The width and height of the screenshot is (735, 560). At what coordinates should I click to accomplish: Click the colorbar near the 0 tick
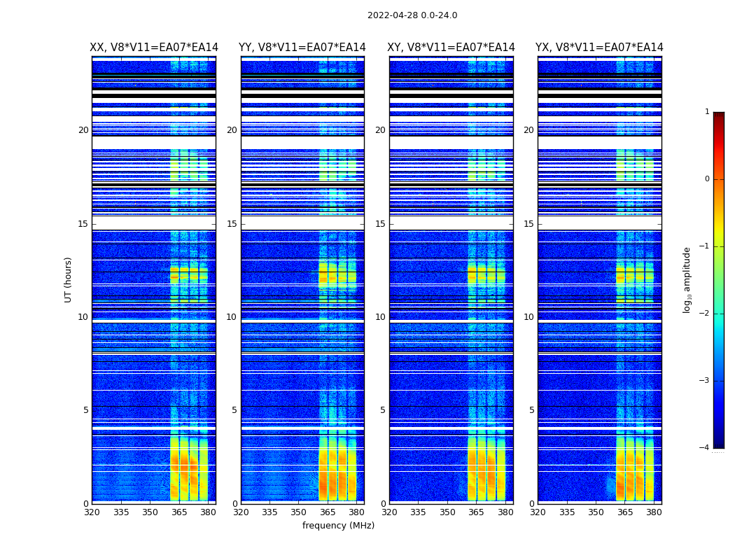[719, 179]
